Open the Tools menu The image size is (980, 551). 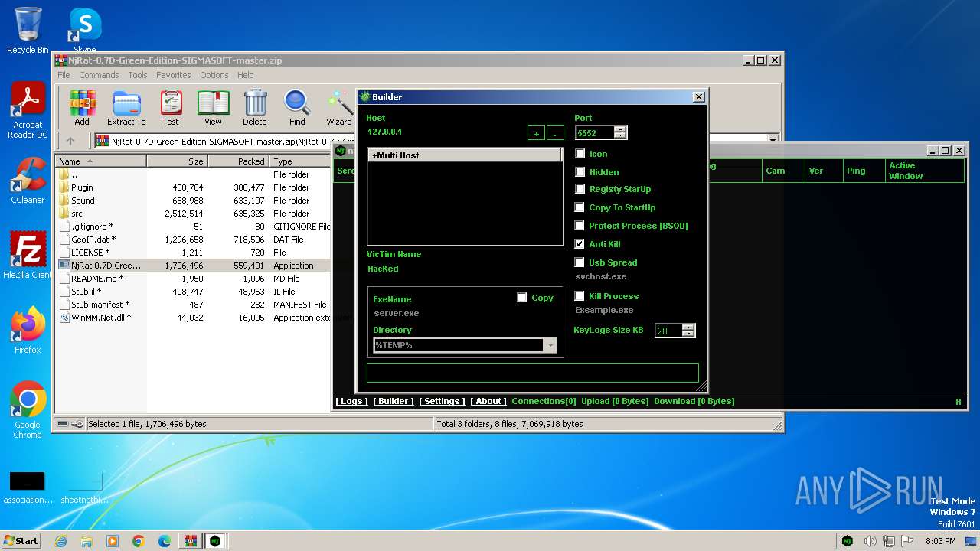point(138,75)
